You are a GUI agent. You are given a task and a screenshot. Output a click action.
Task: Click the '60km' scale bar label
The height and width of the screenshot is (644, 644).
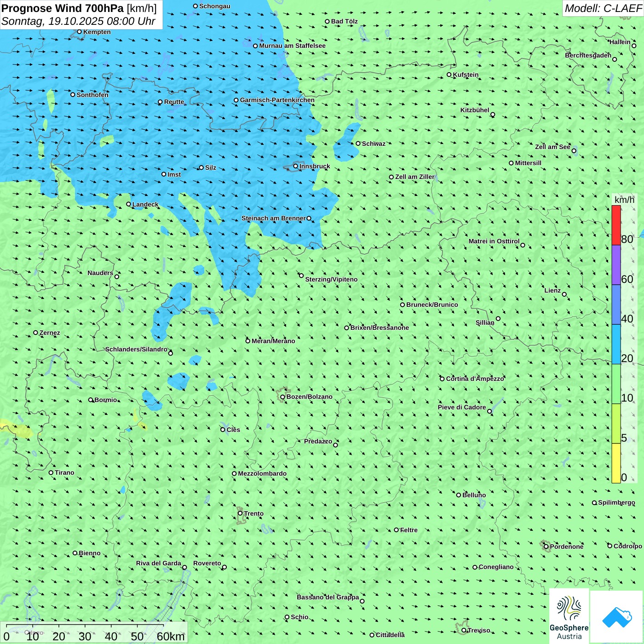click(x=171, y=636)
